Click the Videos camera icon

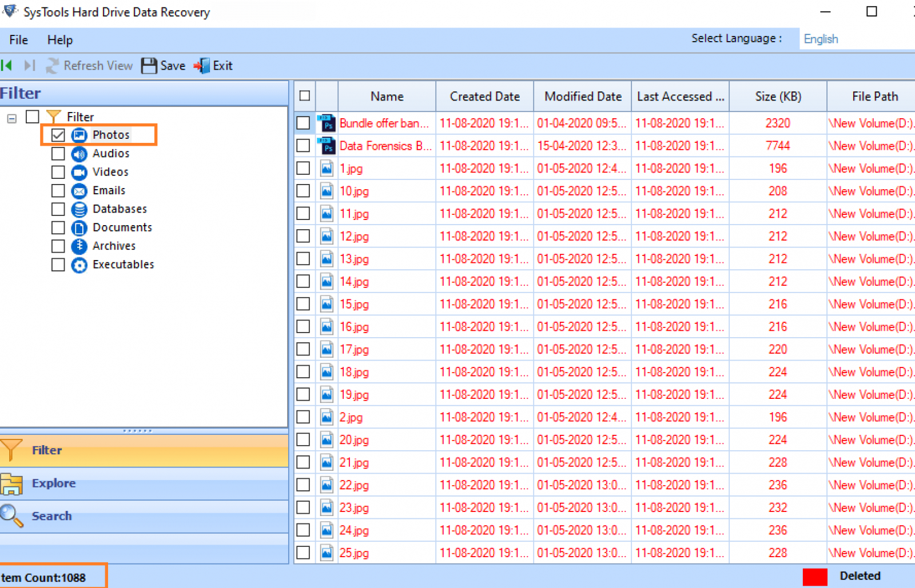coord(79,172)
